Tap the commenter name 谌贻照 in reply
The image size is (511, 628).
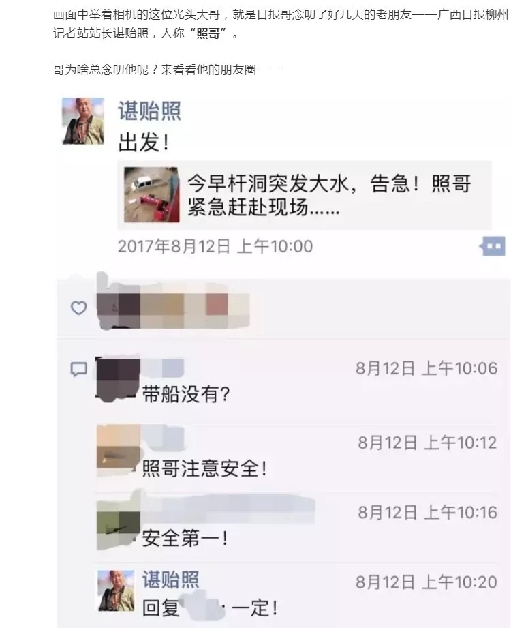pyautogui.click(x=171, y=579)
